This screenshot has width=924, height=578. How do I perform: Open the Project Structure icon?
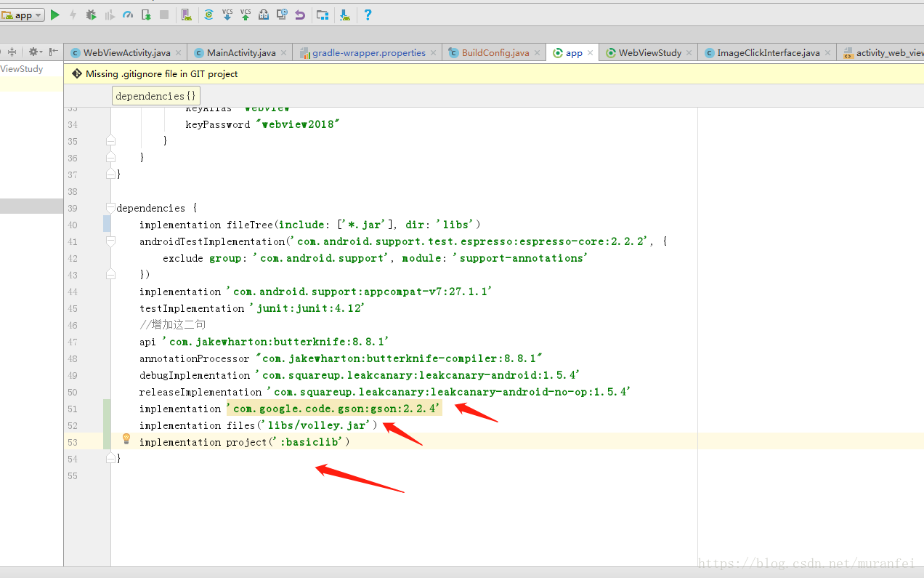(x=323, y=15)
